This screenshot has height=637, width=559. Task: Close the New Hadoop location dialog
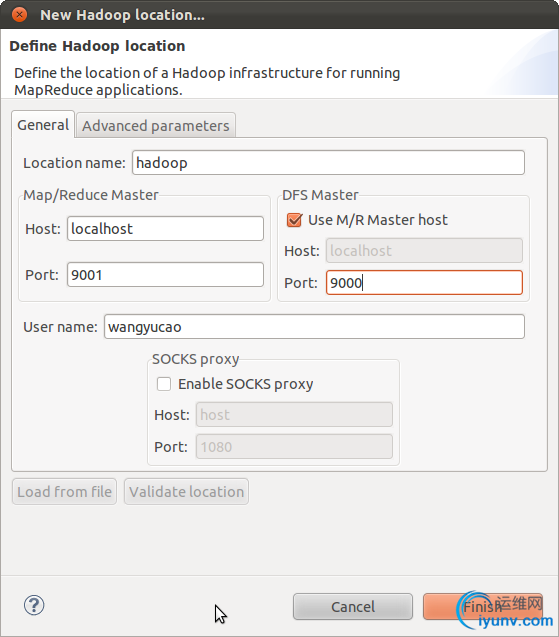pyautogui.click(x=19, y=15)
